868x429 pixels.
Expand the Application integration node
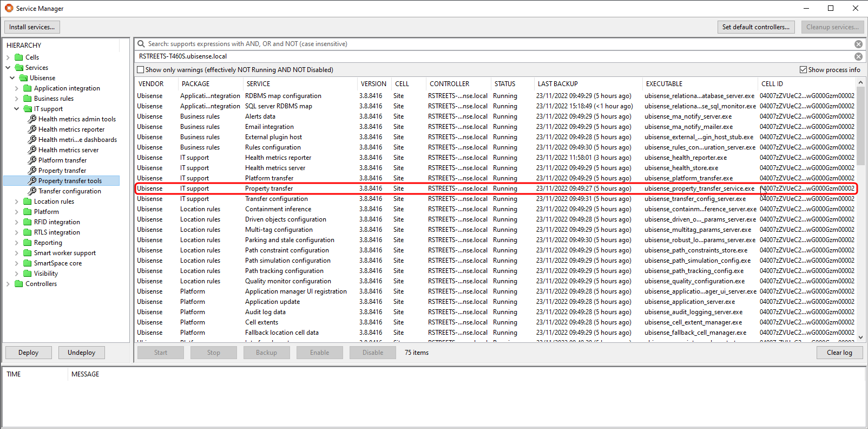tap(17, 88)
